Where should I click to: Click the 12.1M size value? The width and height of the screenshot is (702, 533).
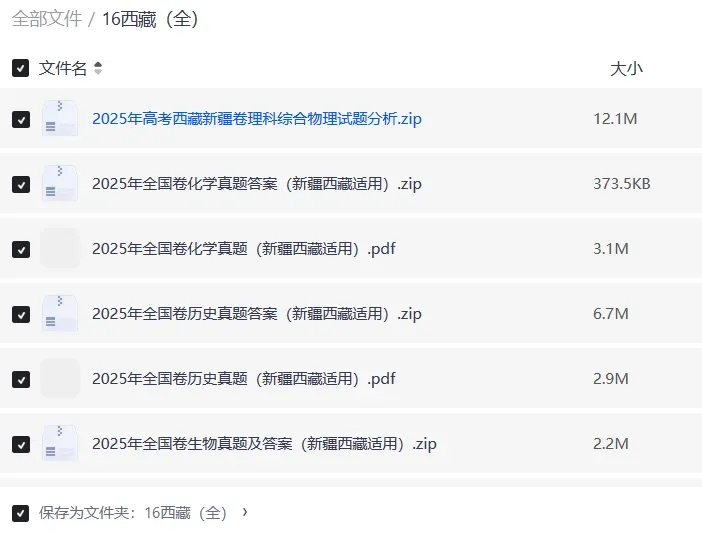(x=615, y=119)
